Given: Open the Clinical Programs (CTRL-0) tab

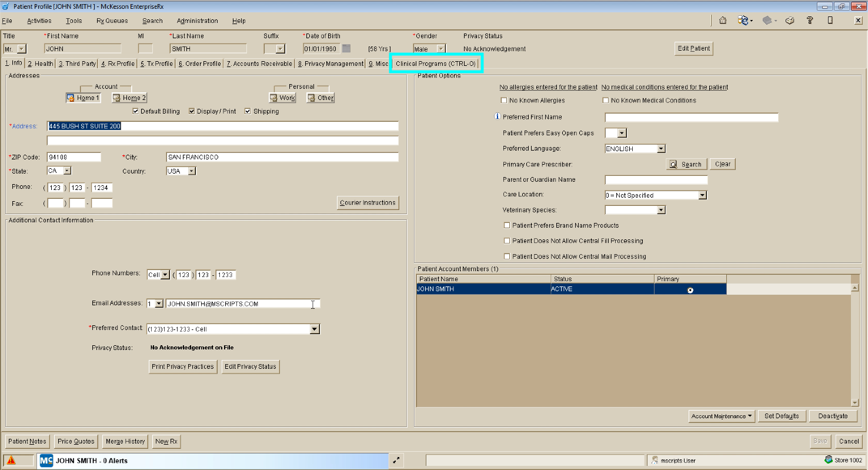Looking at the screenshot, I should pos(436,64).
